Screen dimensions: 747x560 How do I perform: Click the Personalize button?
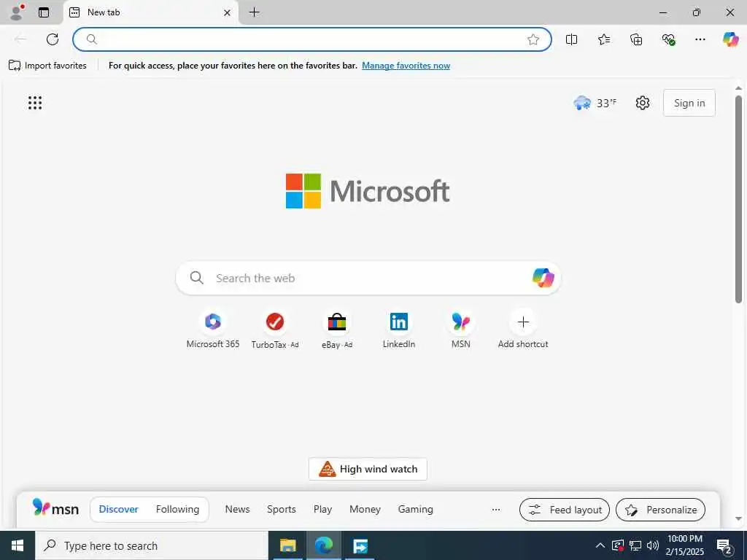coord(660,510)
